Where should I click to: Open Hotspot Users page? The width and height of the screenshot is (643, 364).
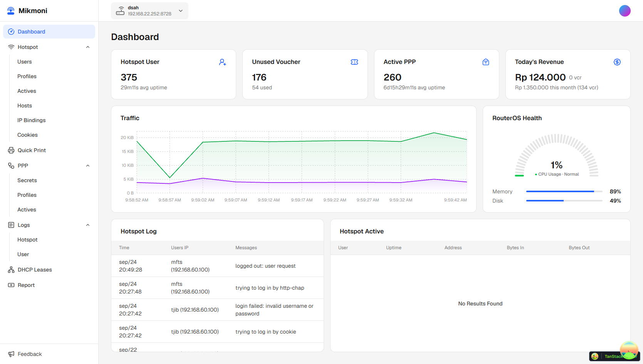pos(25,62)
